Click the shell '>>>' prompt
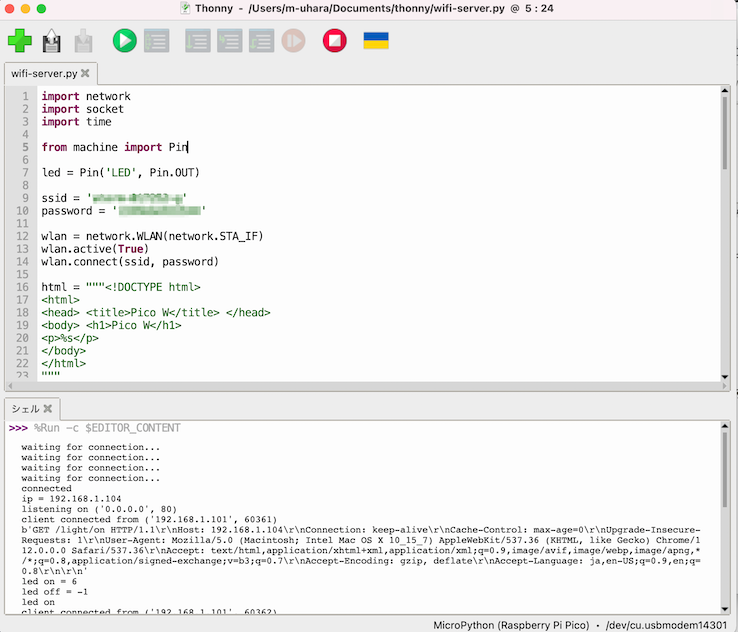The image size is (738, 632). pos(18,428)
